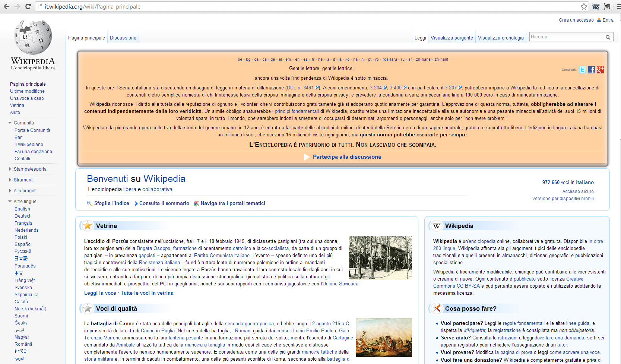Select the books icon beside Naviga tra i portali

(x=196, y=203)
